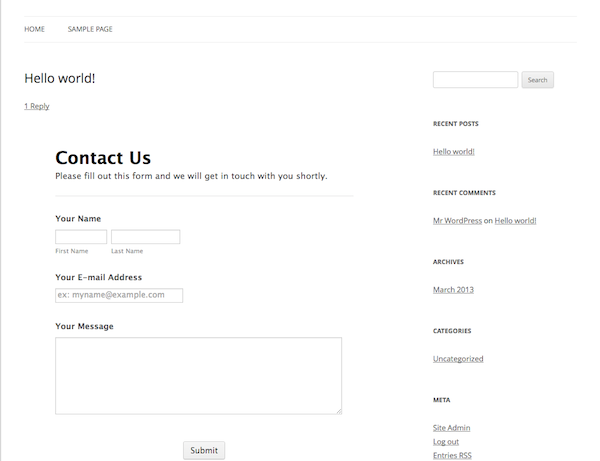
Task: Open the Hello world! post title
Action: [60, 78]
